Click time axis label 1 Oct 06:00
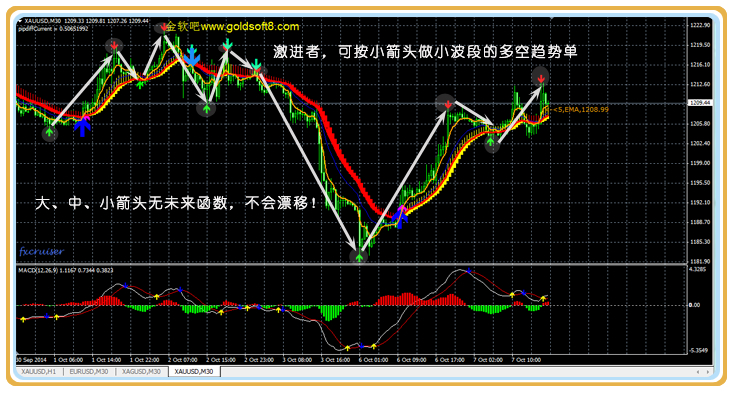 click(68, 360)
